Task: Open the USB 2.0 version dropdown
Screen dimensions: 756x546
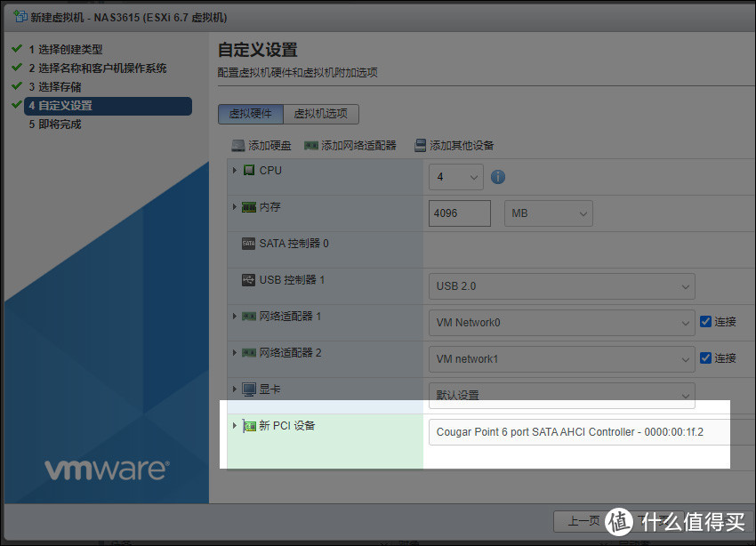Action: click(x=561, y=286)
